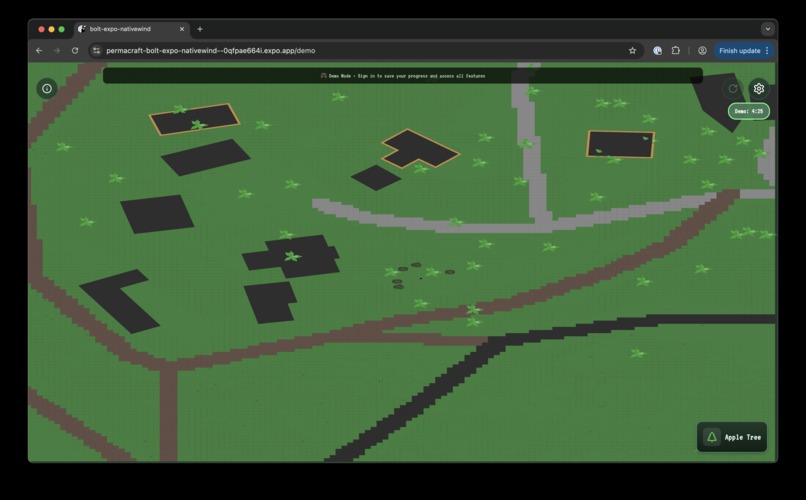The image size is (806, 500).
Task: Select the bolt-expo-nativewind tab
Action: pos(131,29)
